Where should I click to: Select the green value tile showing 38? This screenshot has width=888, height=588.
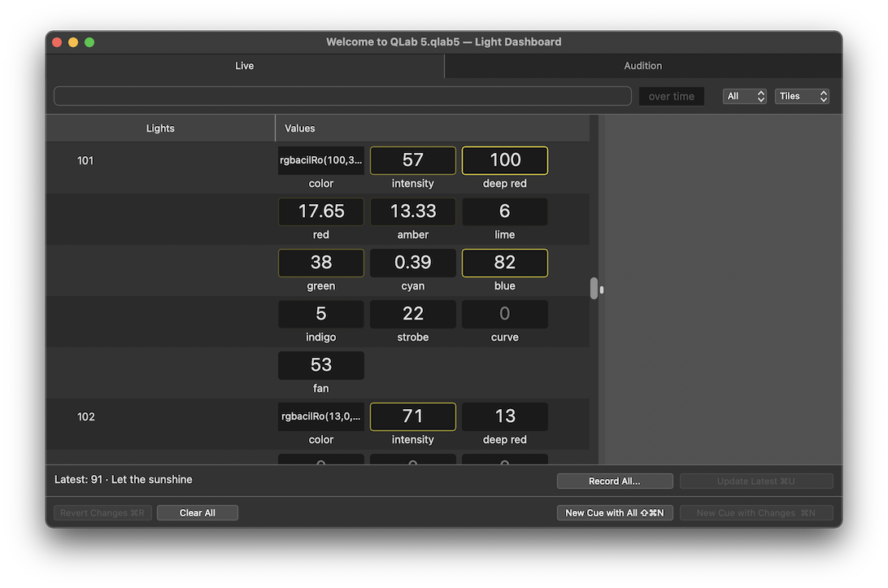point(321,263)
